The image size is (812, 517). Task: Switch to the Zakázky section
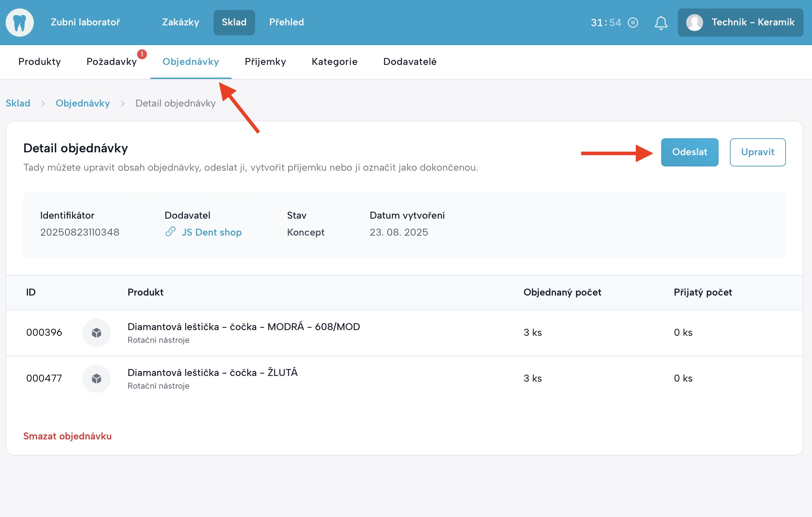point(180,22)
